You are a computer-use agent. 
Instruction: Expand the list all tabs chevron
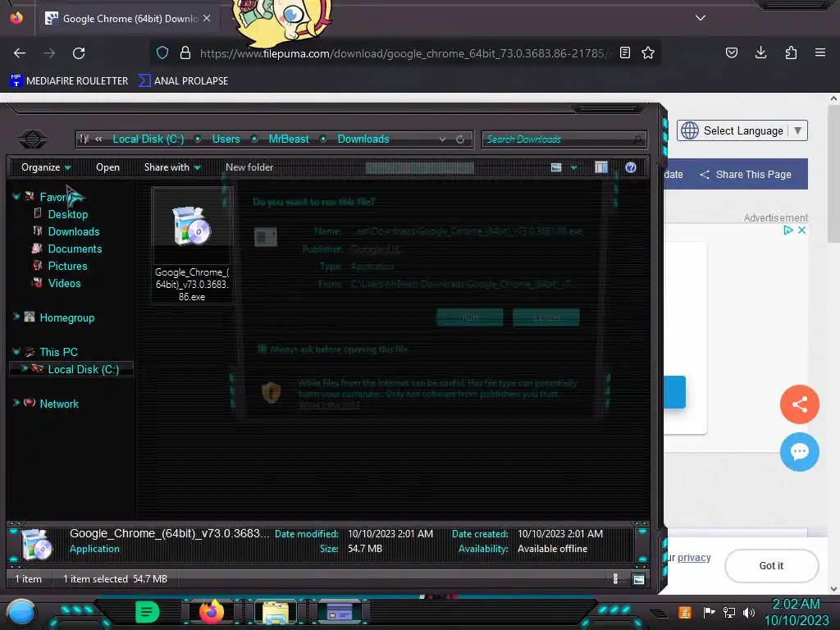(701, 18)
